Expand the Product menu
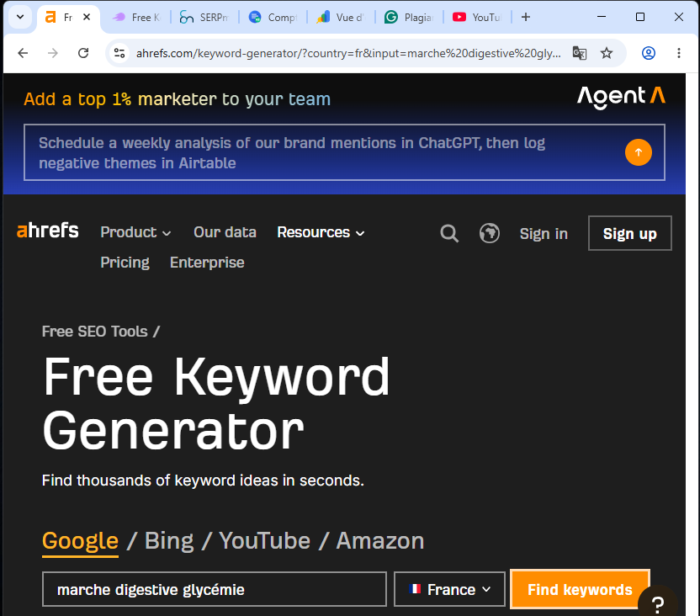This screenshot has width=700, height=616. [x=135, y=232]
